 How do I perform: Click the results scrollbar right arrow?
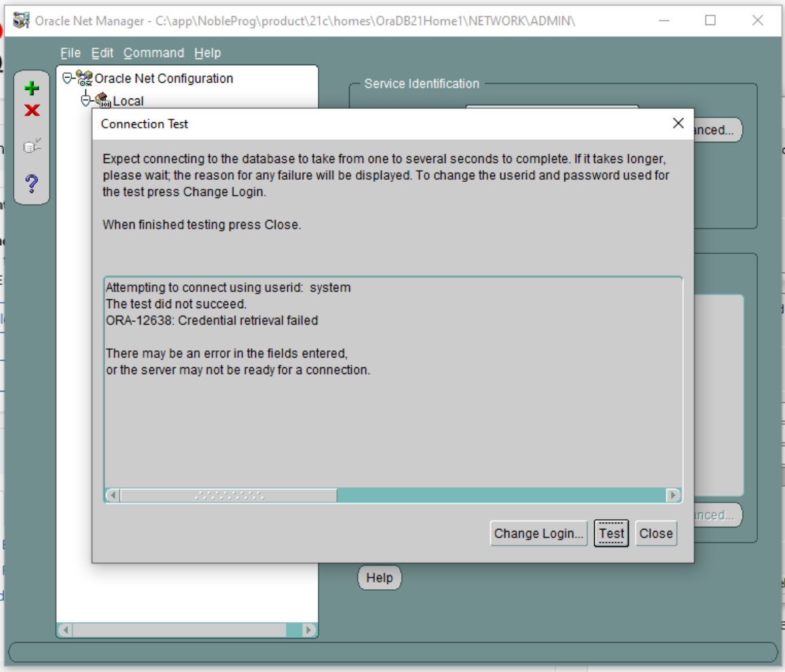[x=674, y=496]
